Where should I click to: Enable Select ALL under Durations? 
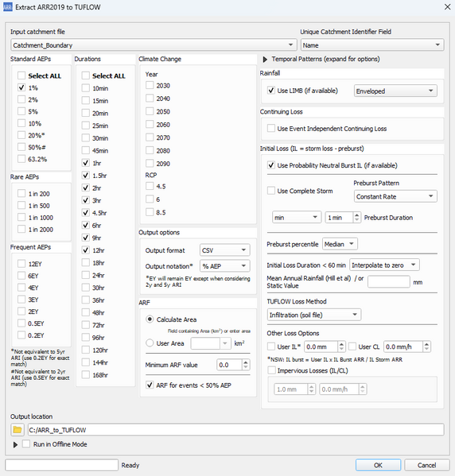pos(86,75)
